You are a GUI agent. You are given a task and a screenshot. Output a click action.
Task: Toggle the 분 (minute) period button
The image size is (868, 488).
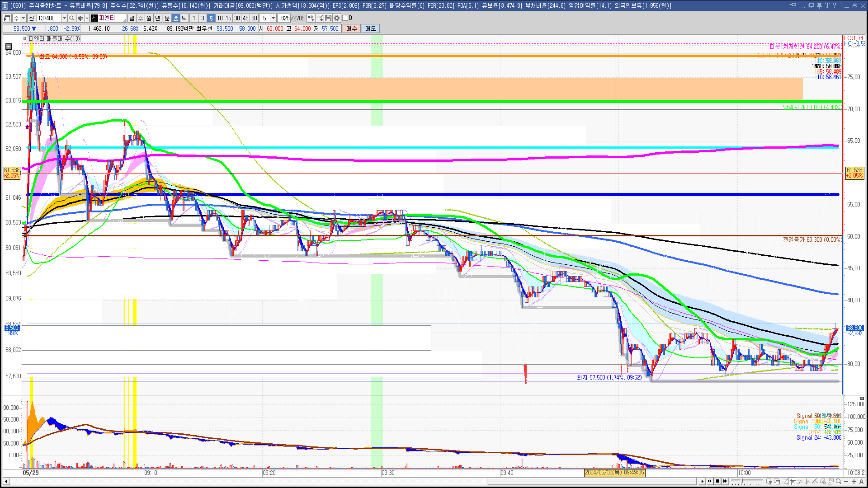[x=167, y=18]
